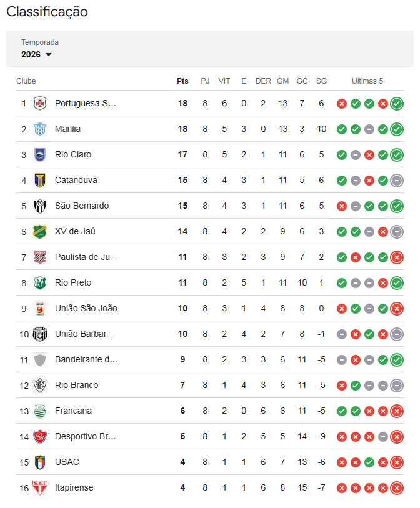Click the SG column header

[x=321, y=81]
